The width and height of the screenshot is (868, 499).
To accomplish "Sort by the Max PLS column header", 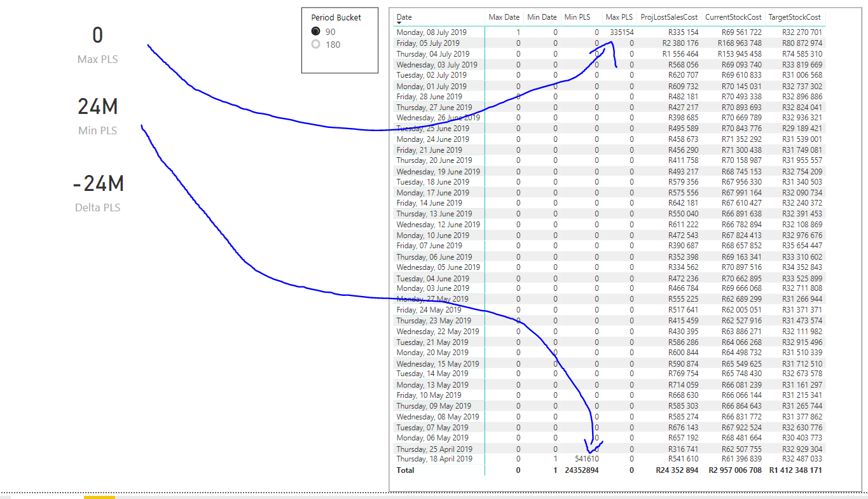I will pyautogui.click(x=619, y=17).
